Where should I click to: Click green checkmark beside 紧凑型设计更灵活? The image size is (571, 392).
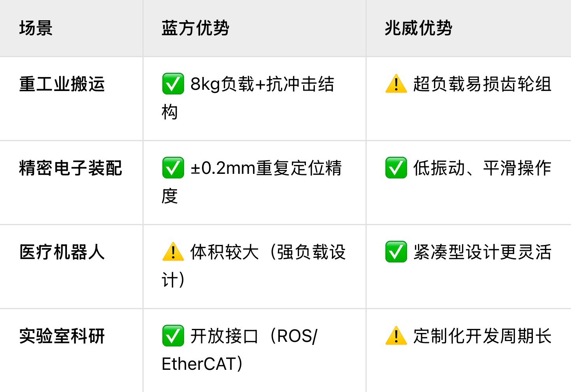click(x=396, y=252)
